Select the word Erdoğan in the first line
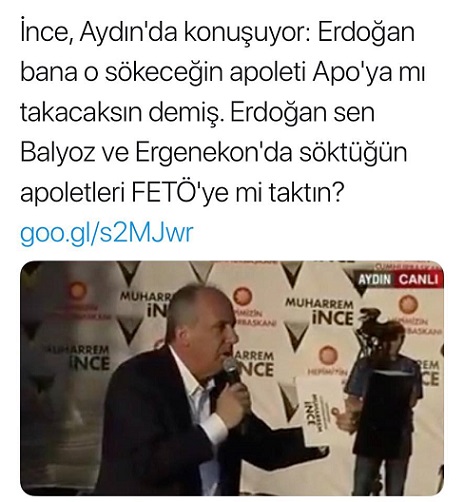 coord(366,33)
